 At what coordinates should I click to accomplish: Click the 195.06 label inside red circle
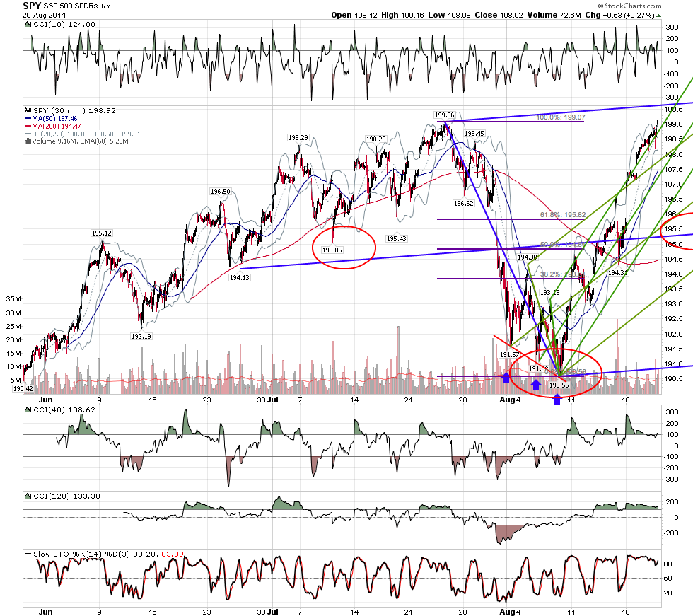tap(332, 250)
